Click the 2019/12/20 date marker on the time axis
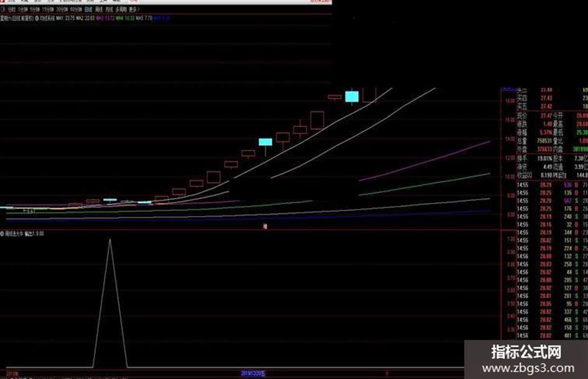This screenshot has height=379, width=588. click(253, 373)
